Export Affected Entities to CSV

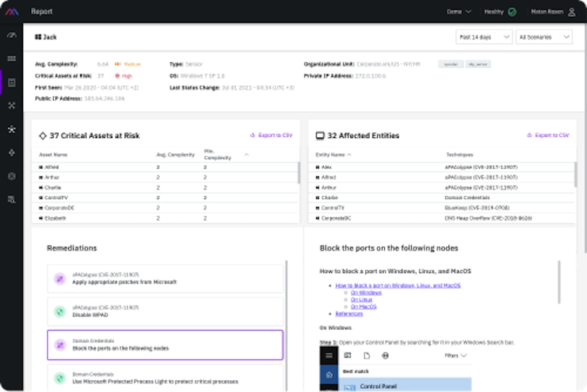548,135
